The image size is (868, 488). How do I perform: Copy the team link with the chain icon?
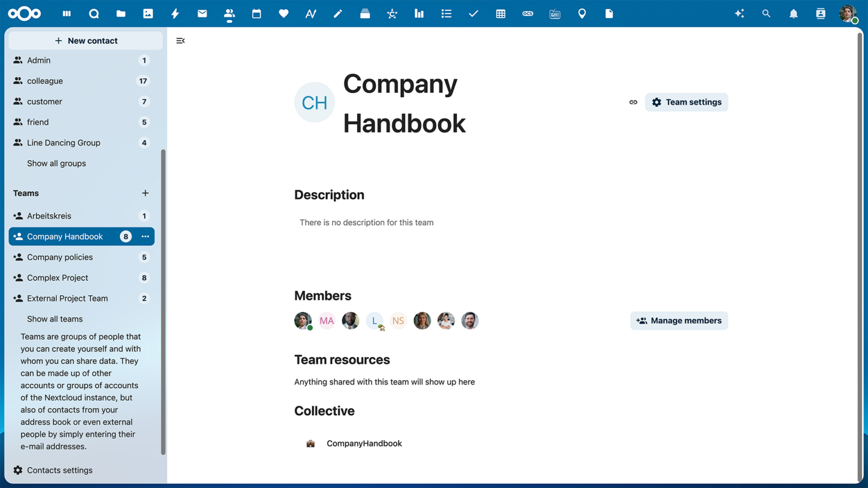pyautogui.click(x=633, y=102)
